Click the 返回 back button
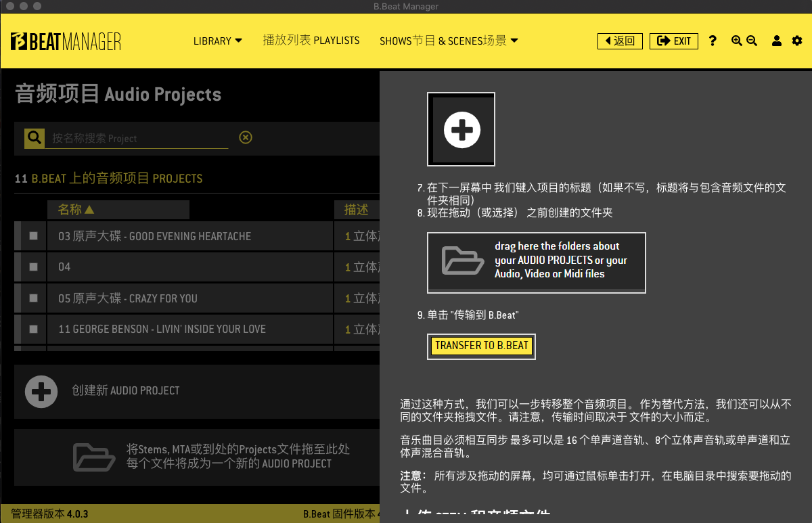 620,41
